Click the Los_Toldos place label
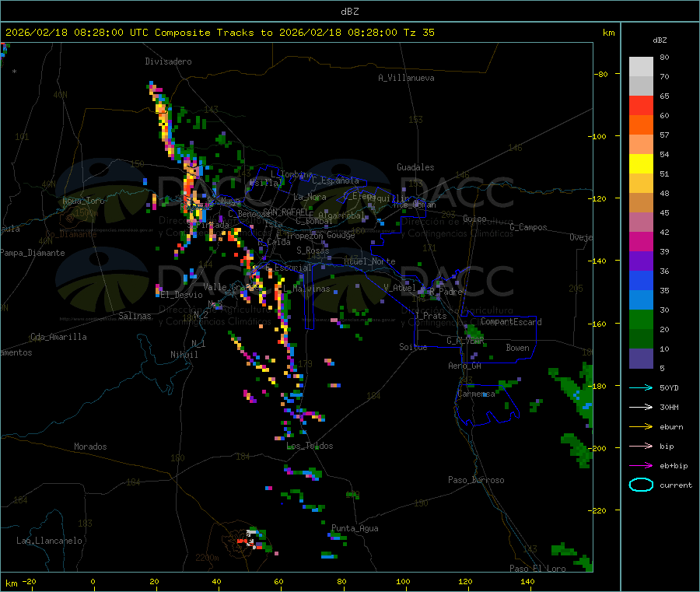 pyautogui.click(x=310, y=446)
